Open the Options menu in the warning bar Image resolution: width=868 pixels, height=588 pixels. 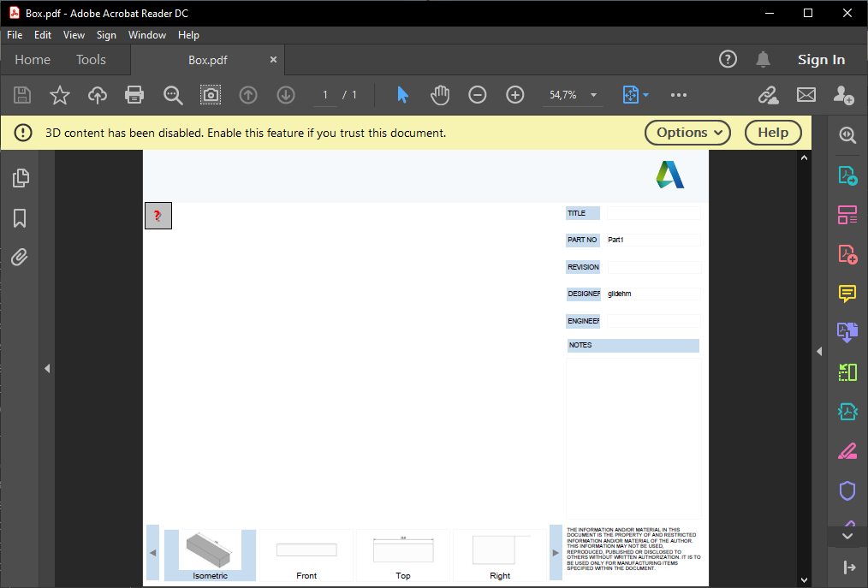point(687,133)
